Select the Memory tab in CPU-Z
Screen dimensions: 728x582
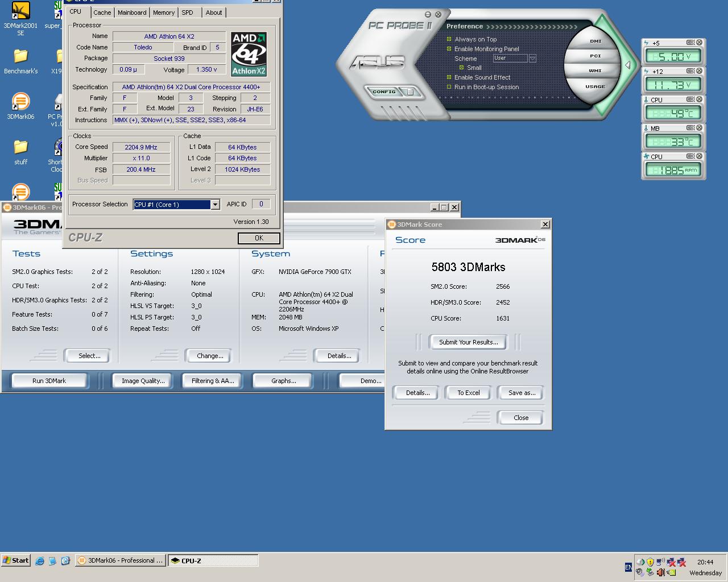164,13
